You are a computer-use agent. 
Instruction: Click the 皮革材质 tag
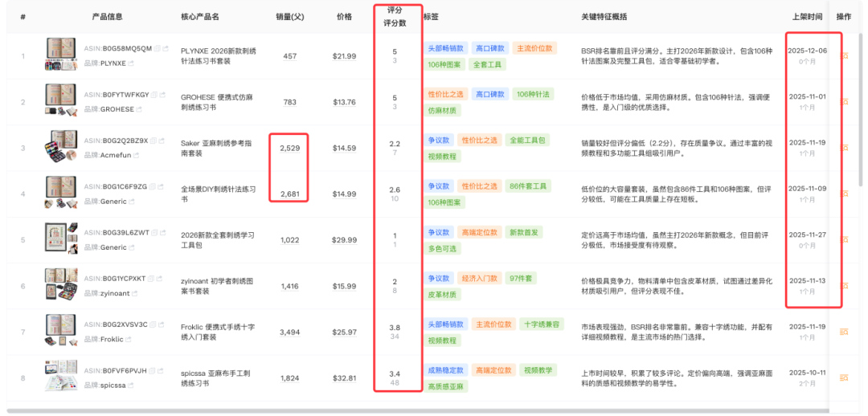pos(442,294)
